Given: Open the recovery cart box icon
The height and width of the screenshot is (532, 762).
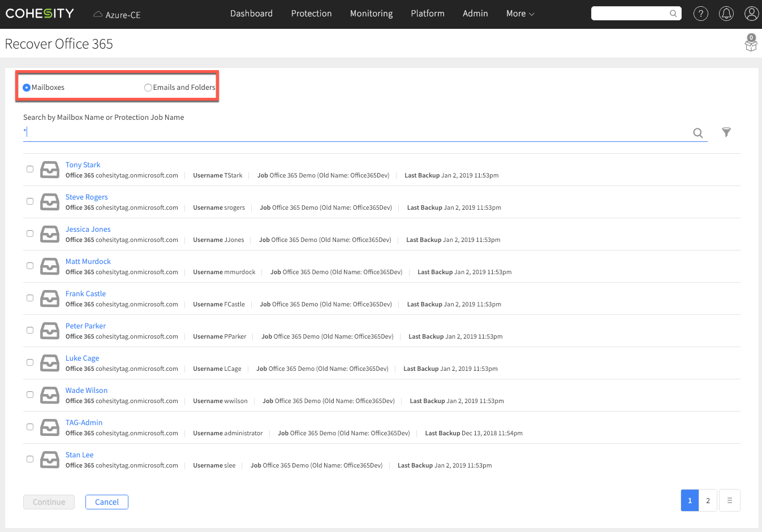Looking at the screenshot, I should 751,44.
